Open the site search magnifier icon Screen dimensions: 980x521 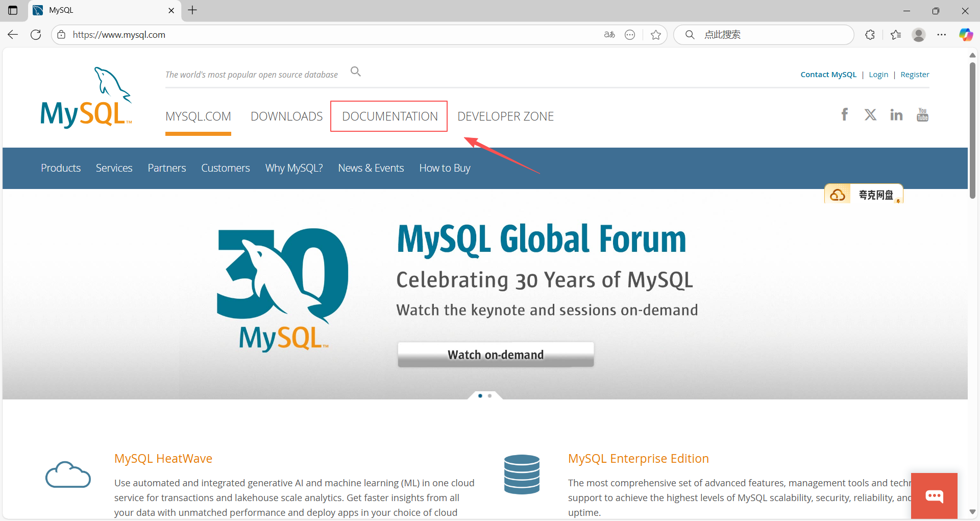[x=356, y=72]
